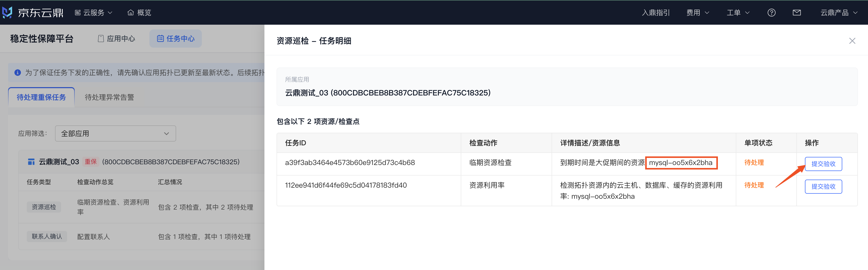Click task ID 112ee941d6f44fe69c5d04178183fd40
This screenshot has height=270, width=868.
pyautogui.click(x=346, y=185)
